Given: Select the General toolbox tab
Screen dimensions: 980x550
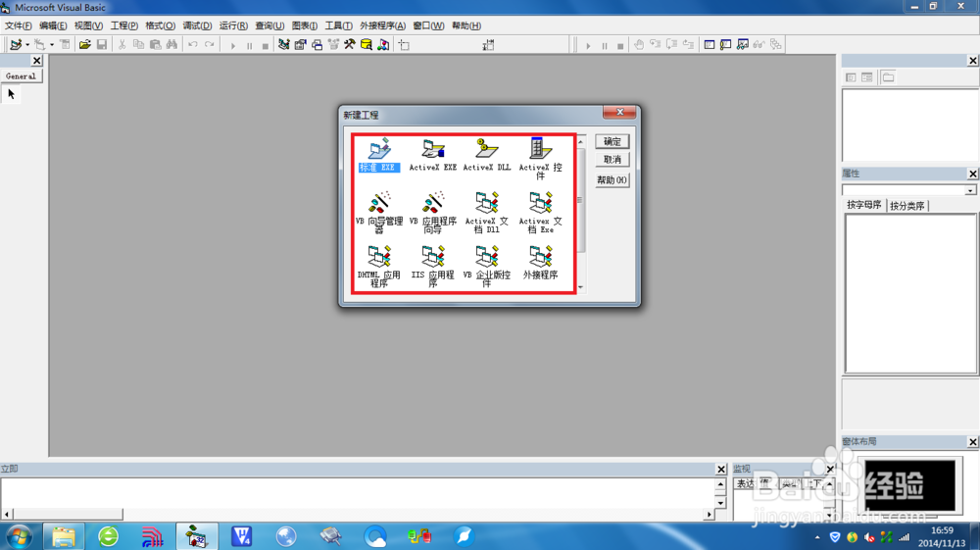Looking at the screenshot, I should coord(21,76).
